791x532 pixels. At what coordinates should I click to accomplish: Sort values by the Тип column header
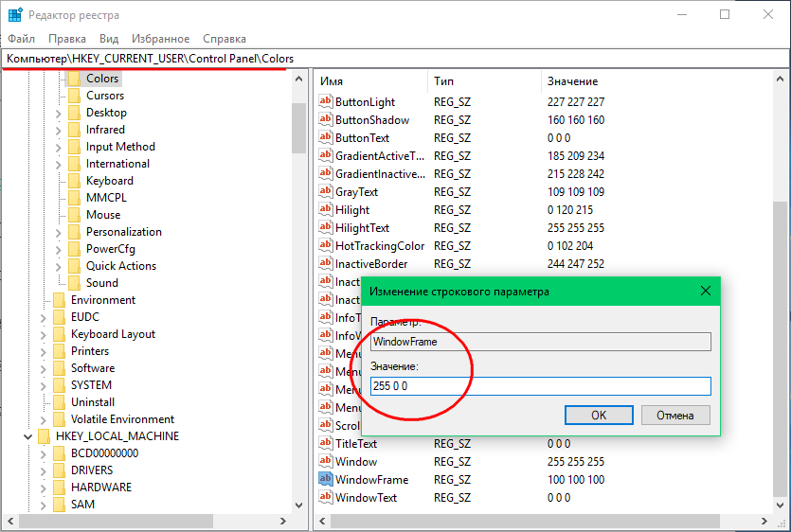pos(485,81)
